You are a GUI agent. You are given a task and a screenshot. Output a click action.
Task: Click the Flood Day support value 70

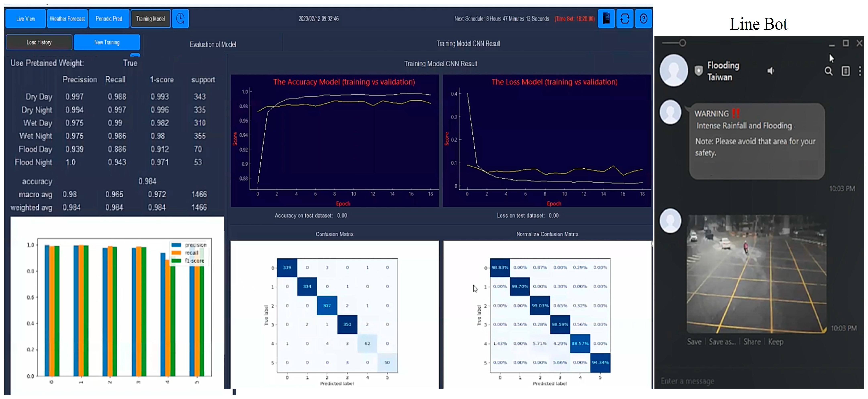(x=198, y=149)
